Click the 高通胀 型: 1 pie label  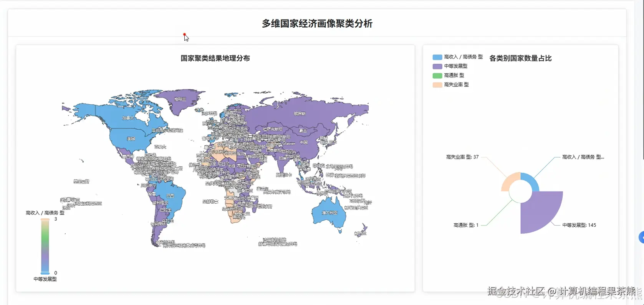pos(466,225)
